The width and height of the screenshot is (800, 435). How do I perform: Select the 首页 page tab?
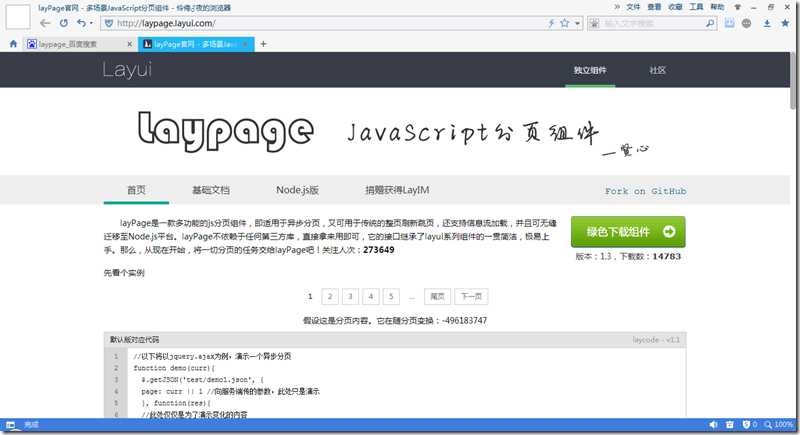[136, 190]
